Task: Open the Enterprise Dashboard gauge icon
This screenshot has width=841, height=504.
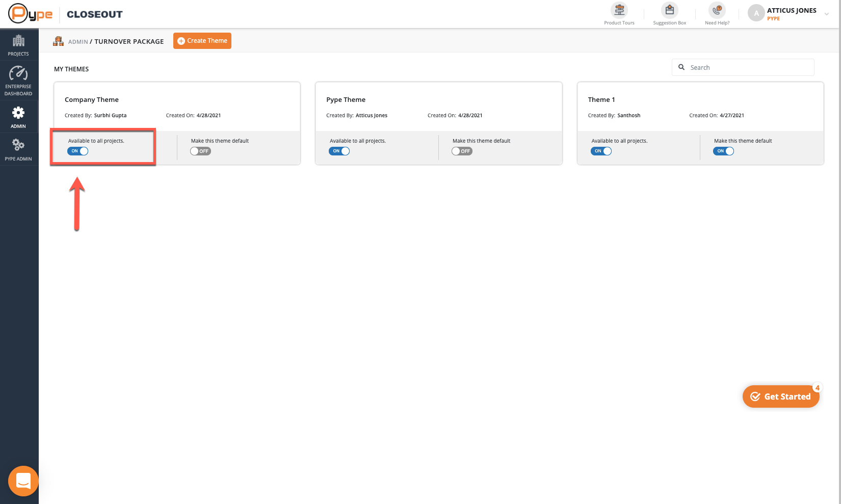Action: [x=18, y=73]
